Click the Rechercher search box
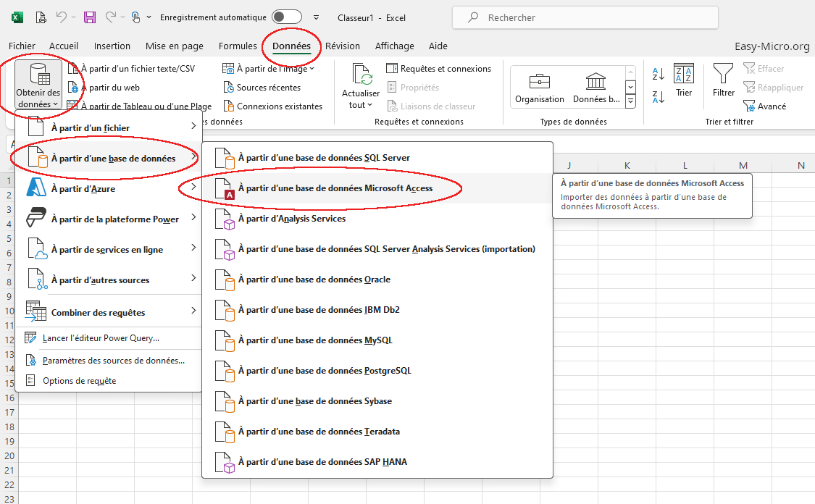Screen dimensions: 815x504 [x=585, y=17]
